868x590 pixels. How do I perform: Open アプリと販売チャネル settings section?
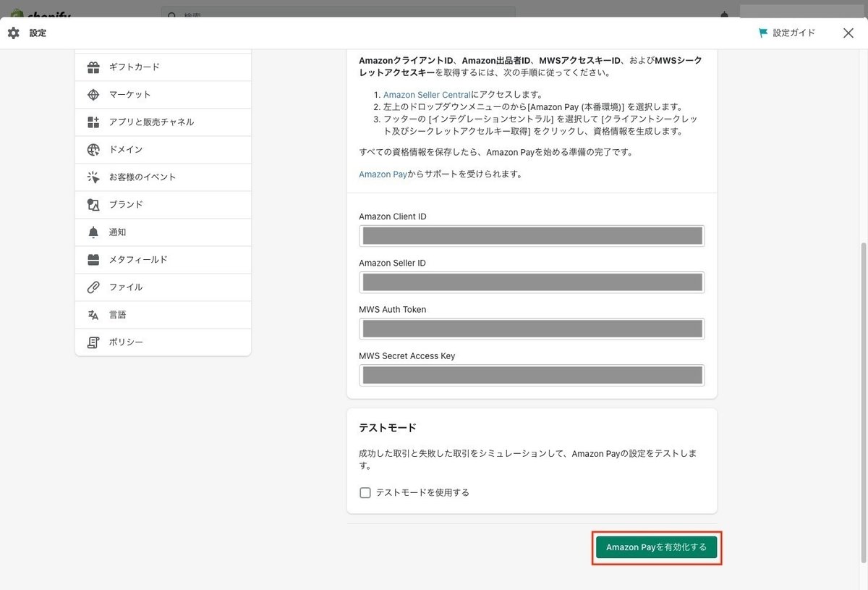pyautogui.click(x=163, y=122)
